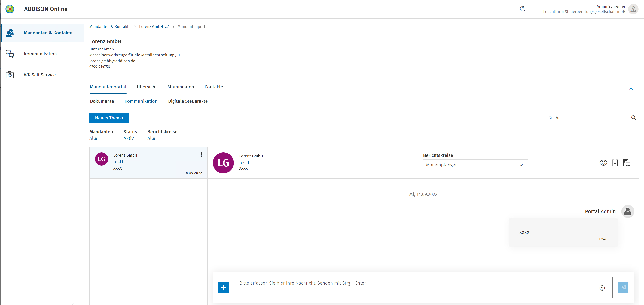Click test1 link in conversation header
Viewport: 644px width, 305px height.
pyautogui.click(x=244, y=163)
